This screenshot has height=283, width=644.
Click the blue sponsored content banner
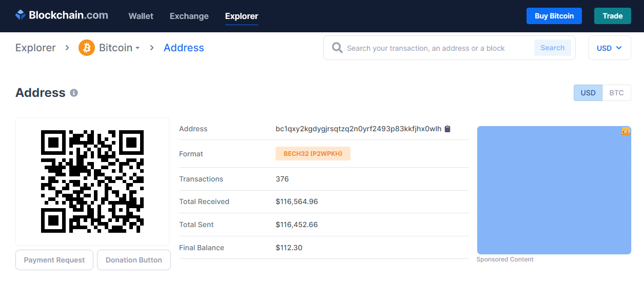point(554,190)
